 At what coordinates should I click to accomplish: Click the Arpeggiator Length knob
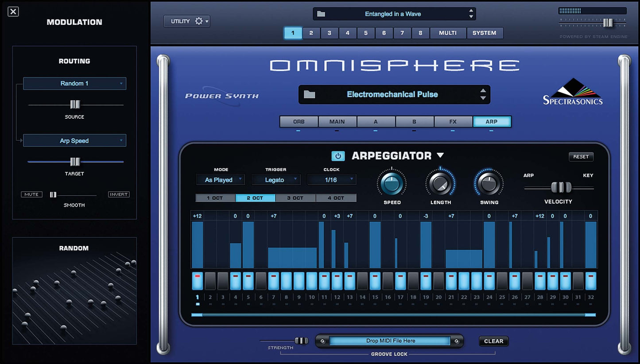point(440,183)
